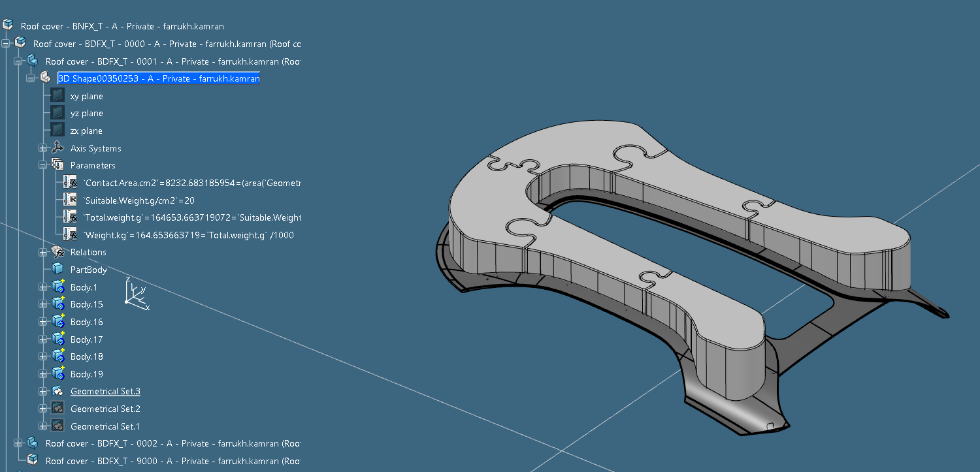This screenshot has height=472, width=980.
Task: Expand the Axis Systems node
Action: point(43,148)
